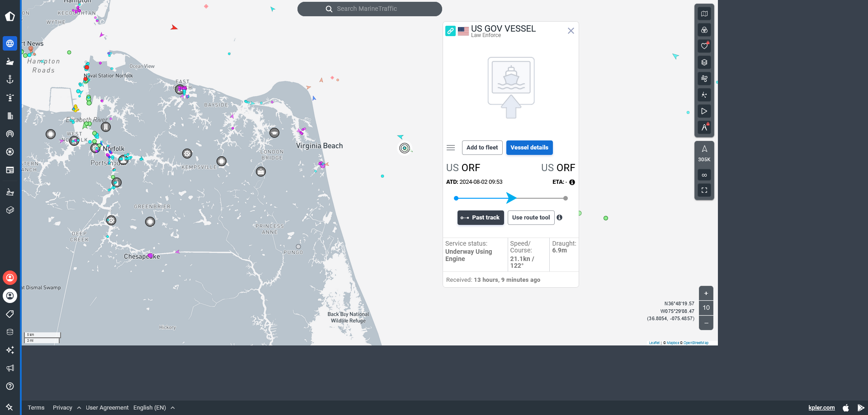The height and width of the screenshot is (415, 868).
Task: Open the locked distance compass tool
Action: pos(704,127)
